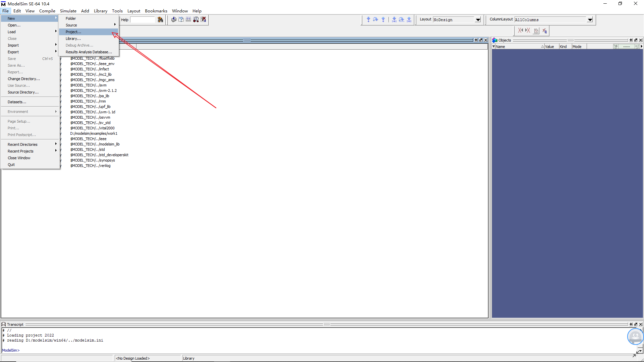Select the $MODEL_TECH/../verilog library row
The image size is (644, 362).
pyautogui.click(x=90, y=166)
